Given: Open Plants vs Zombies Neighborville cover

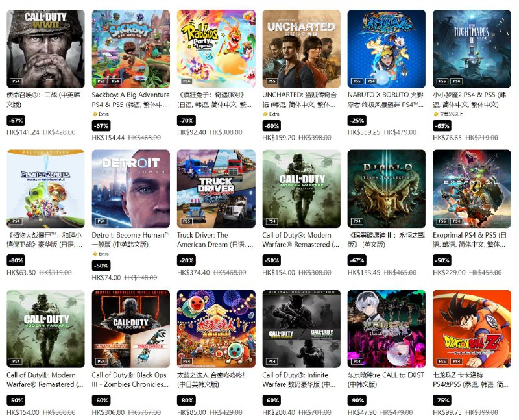Looking at the screenshot, I should point(45,188).
